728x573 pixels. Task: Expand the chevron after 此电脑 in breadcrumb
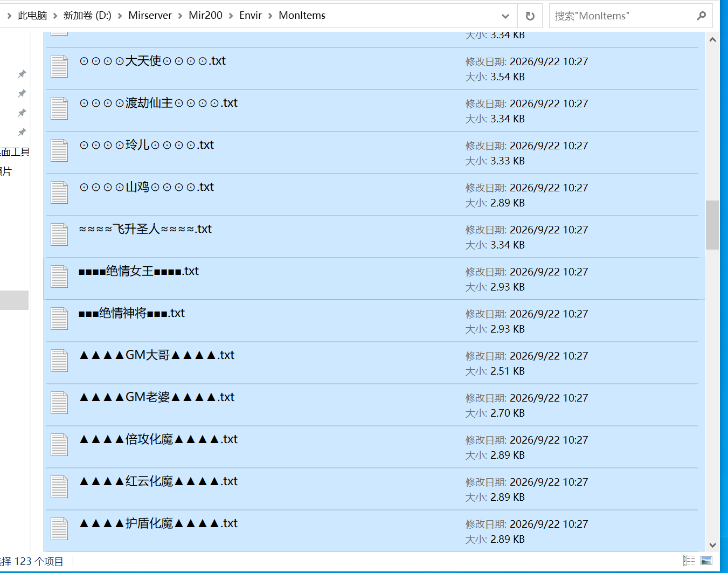[56, 16]
